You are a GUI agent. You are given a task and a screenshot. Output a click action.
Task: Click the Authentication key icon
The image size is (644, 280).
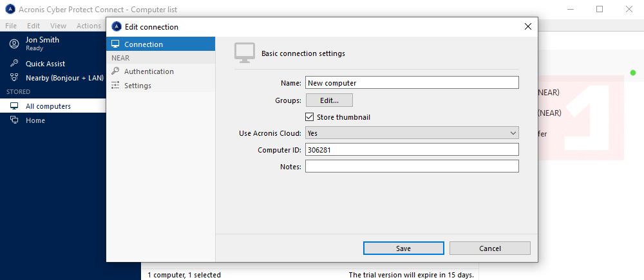click(115, 71)
